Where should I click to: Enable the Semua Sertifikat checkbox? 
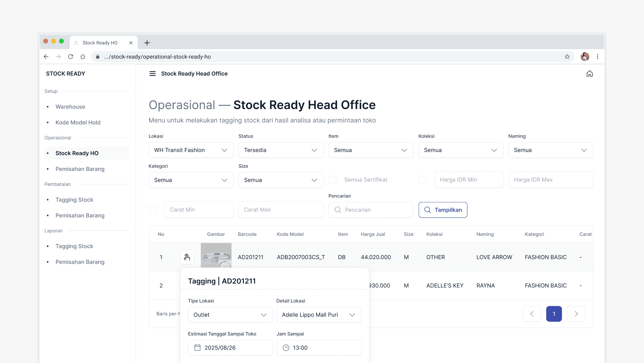pos(333,179)
